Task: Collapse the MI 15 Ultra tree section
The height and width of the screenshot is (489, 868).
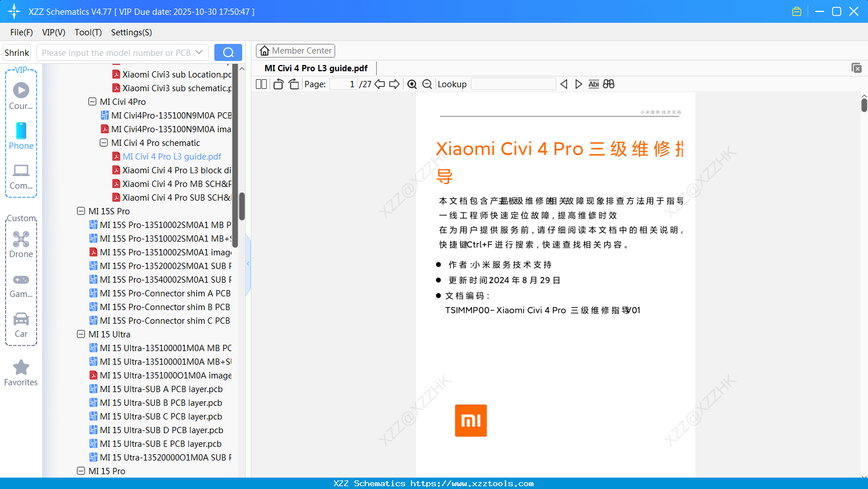Action: (80, 334)
